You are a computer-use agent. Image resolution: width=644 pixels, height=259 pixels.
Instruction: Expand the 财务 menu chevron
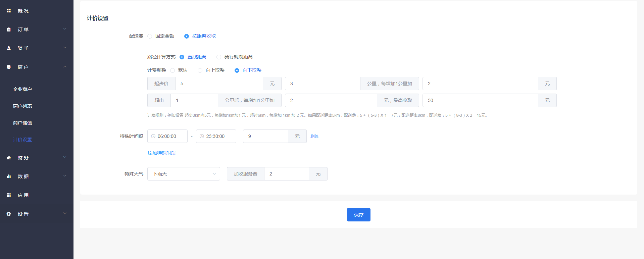65,157
